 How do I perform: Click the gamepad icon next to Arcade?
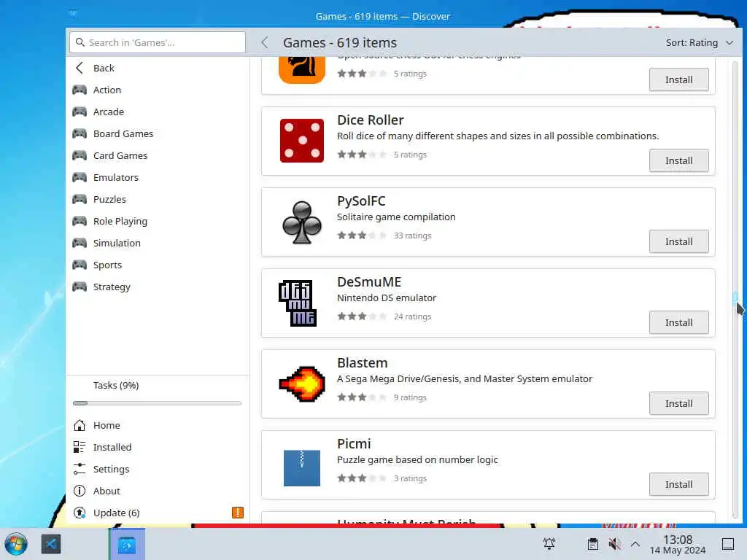tap(80, 112)
